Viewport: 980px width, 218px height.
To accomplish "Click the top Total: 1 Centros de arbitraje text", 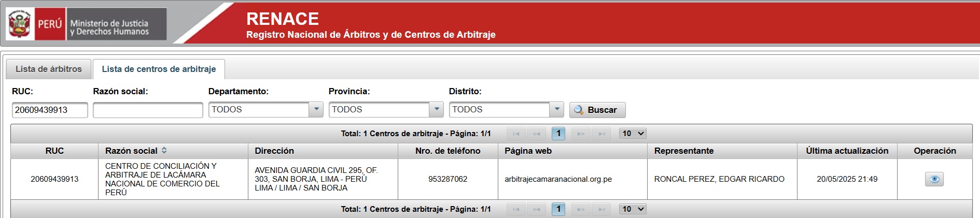I will tap(416, 134).
